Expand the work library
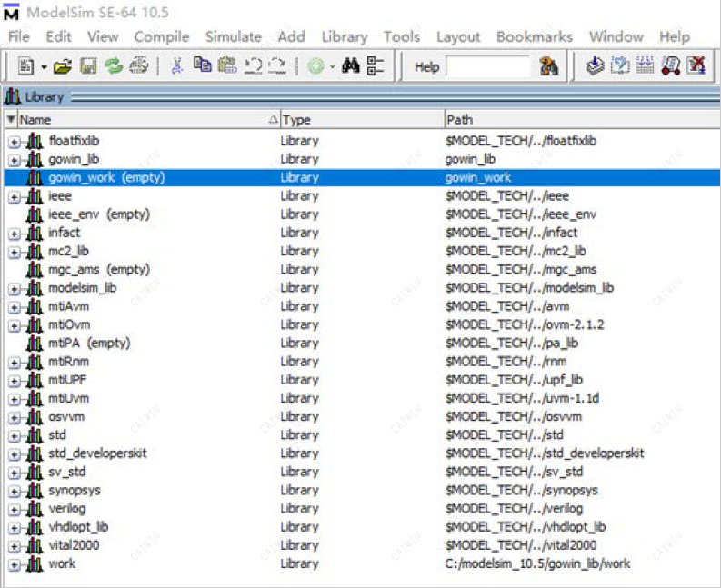 coord(15,565)
